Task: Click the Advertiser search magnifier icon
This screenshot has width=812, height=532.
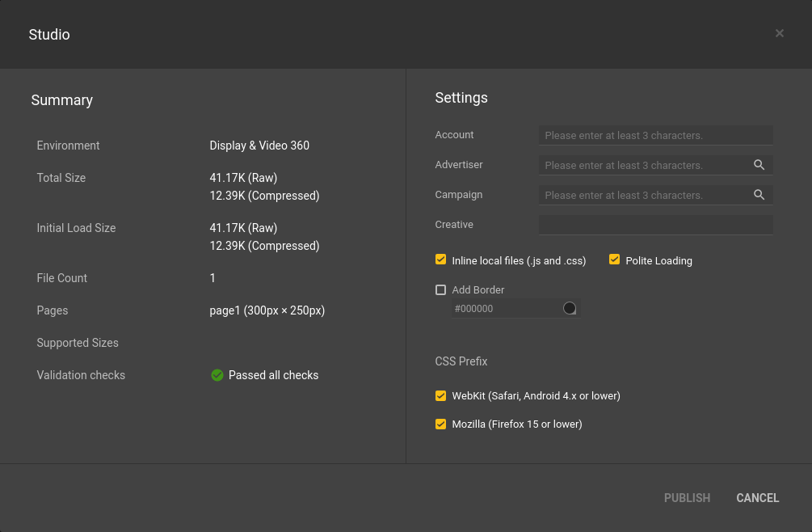Action: pos(759,165)
